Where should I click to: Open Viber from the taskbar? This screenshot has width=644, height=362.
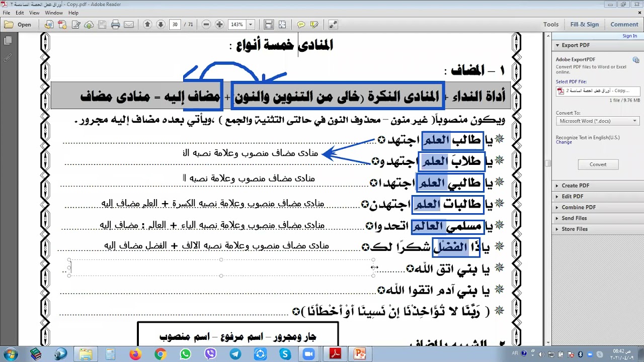(x=210, y=354)
